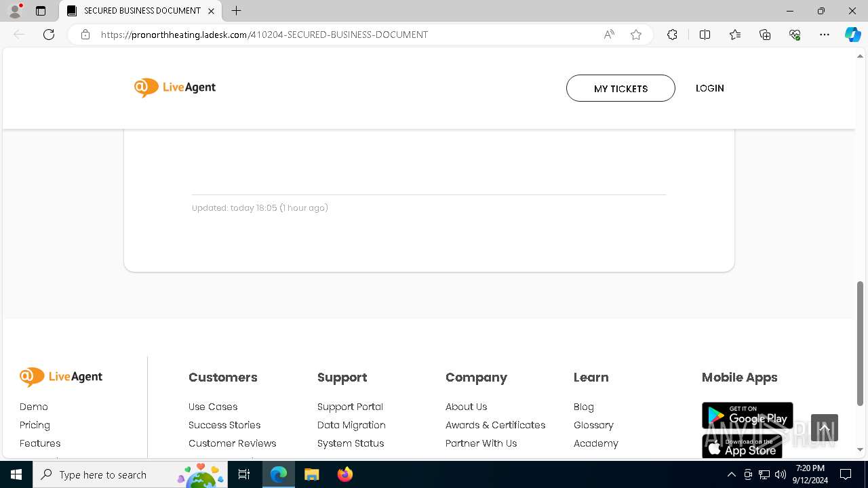Toggle the Split screen icon
The height and width of the screenshot is (488, 868).
[705, 35]
